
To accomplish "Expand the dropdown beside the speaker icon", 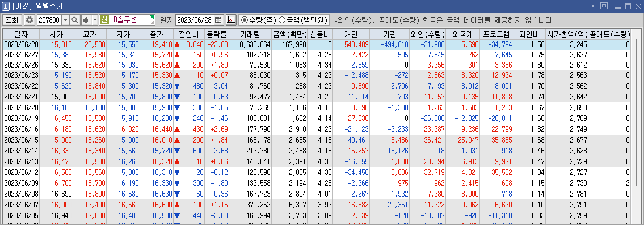I will pos(95,19).
